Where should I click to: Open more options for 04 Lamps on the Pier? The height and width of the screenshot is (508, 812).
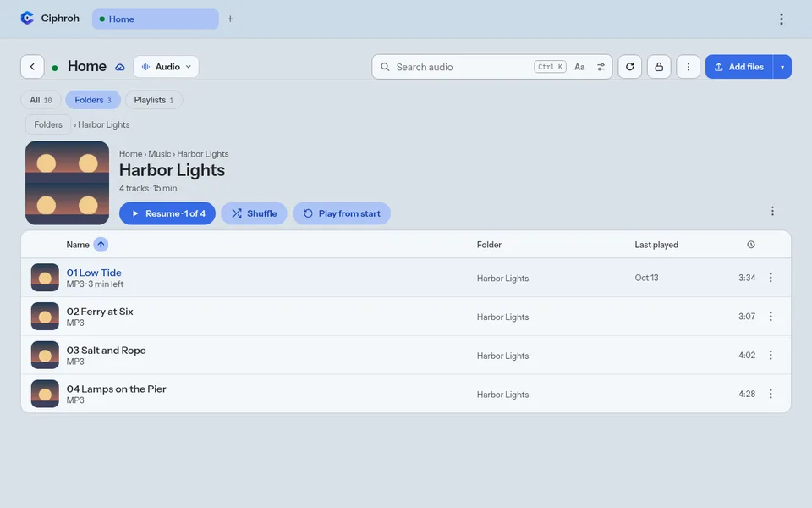click(771, 394)
